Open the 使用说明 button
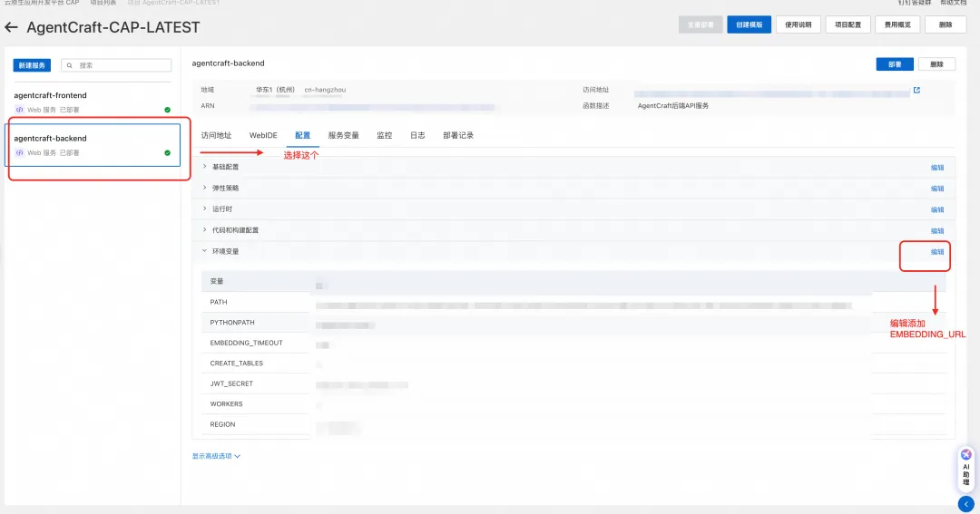Screen dimensions: 980x514 tap(799, 24)
